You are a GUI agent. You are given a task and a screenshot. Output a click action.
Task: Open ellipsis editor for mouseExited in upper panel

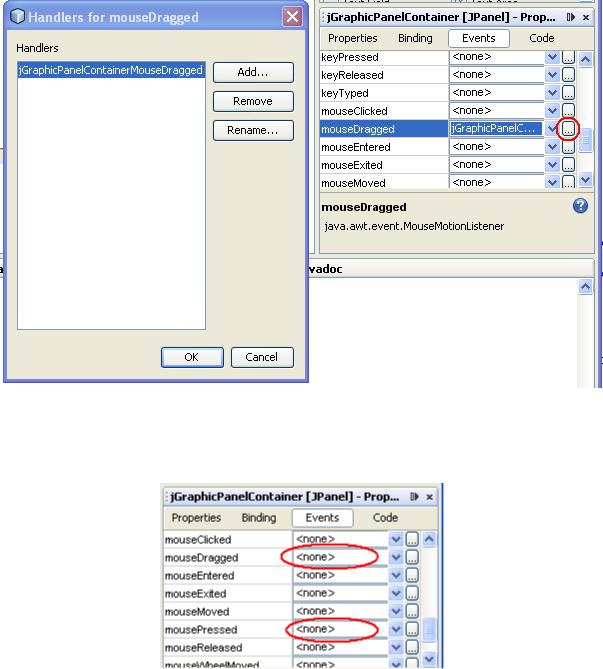(568, 165)
